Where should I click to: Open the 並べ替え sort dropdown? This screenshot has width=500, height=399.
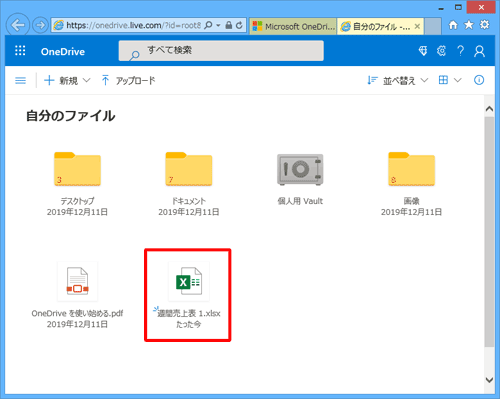[397, 80]
